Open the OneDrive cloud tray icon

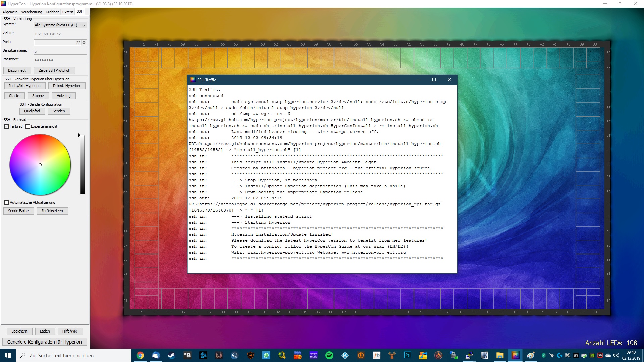coord(608,355)
